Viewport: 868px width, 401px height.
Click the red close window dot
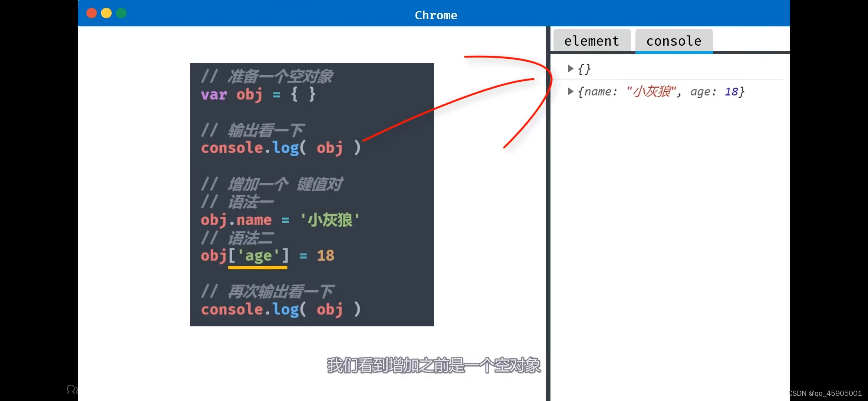(92, 13)
